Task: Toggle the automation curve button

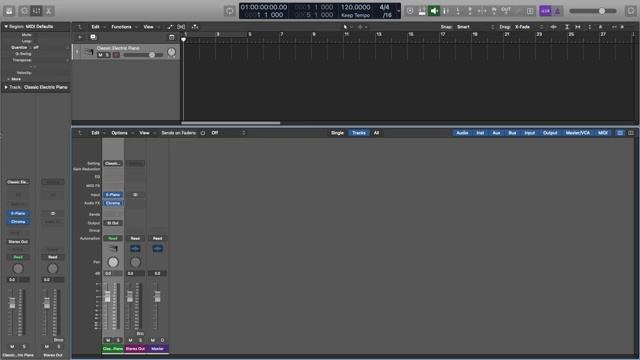Action: tap(170, 27)
